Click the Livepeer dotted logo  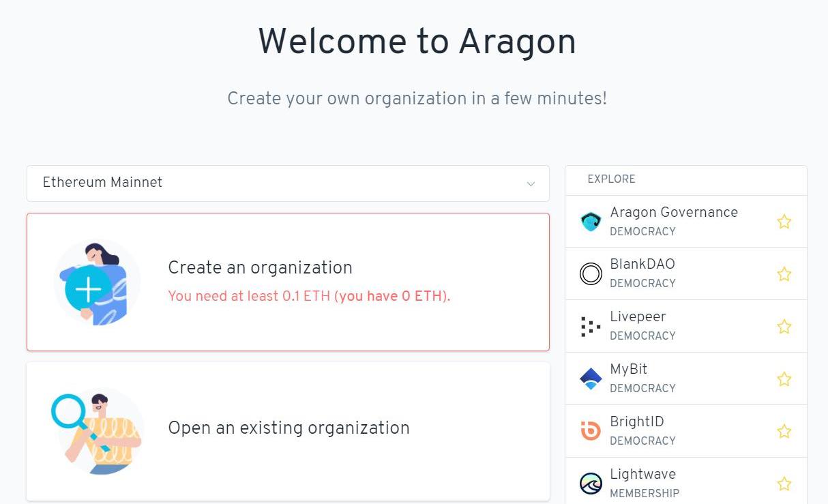[x=591, y=327]
